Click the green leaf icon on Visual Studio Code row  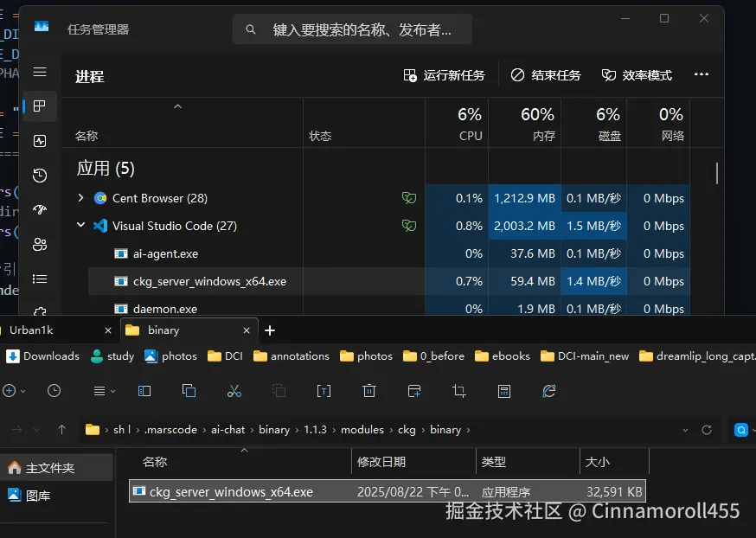pos(407,226)
